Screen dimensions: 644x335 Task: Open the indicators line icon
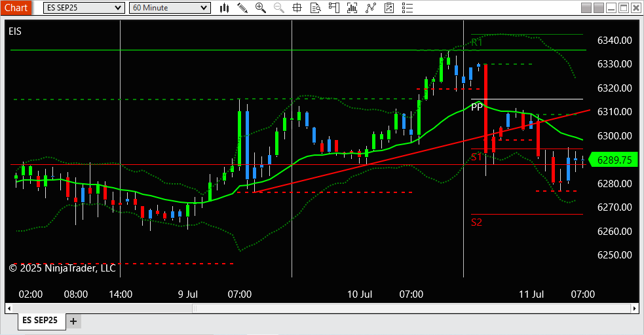pos(371,8)
